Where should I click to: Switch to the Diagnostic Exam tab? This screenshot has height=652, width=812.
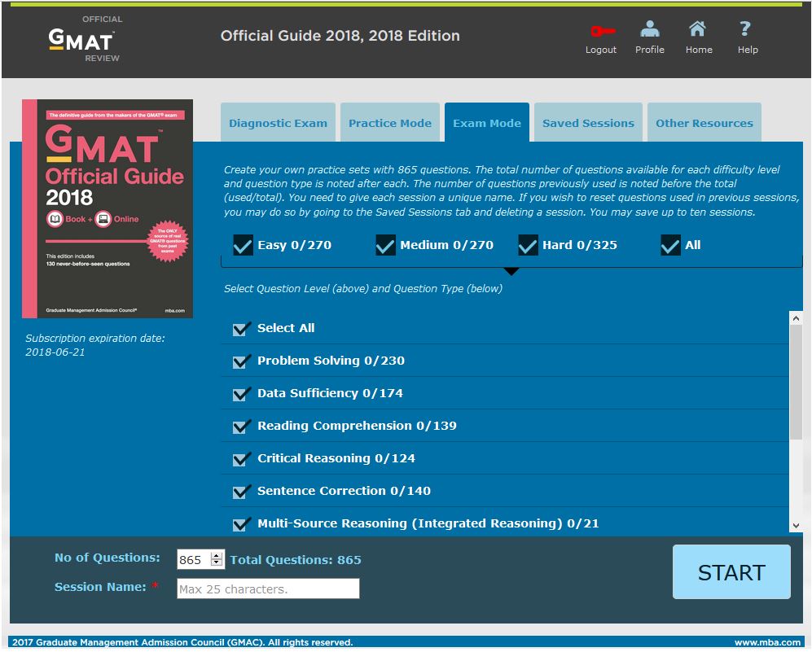point(278,122)
